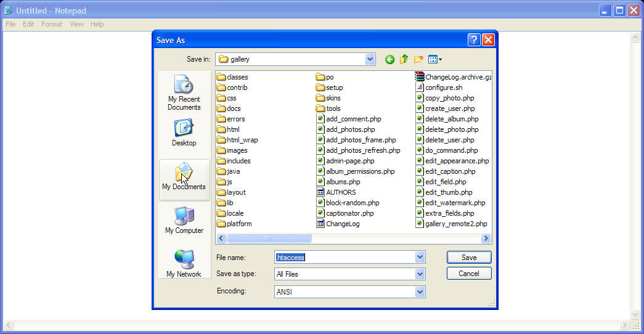Screen dimensions: 644x334
Task: Click file list scroll left arrow
Action: pos(221,238)
